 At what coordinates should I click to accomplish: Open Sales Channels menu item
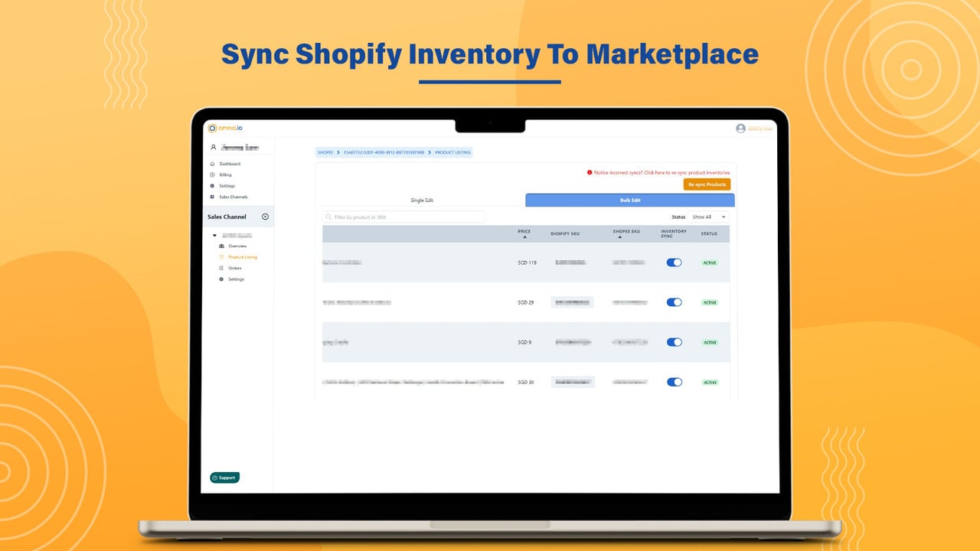click(234, 197)
